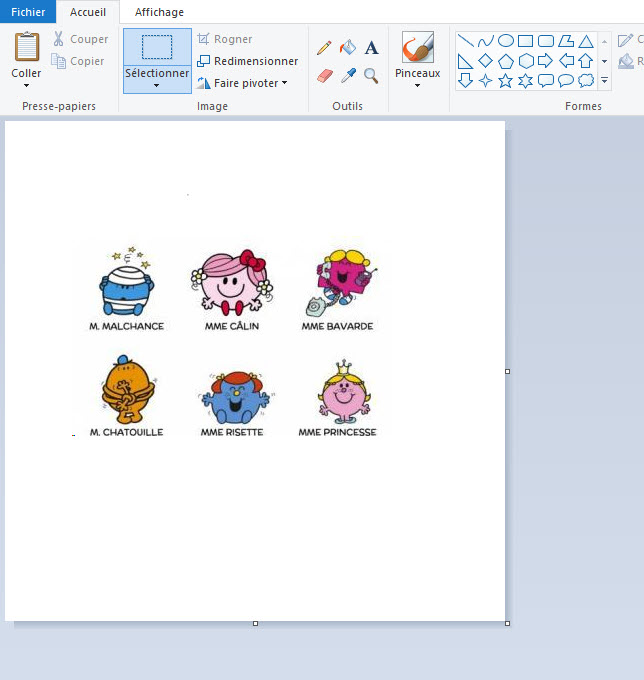Click the MME PRINCESSE character image
Viewport: 644px width, 680px height.
[344, 392]
